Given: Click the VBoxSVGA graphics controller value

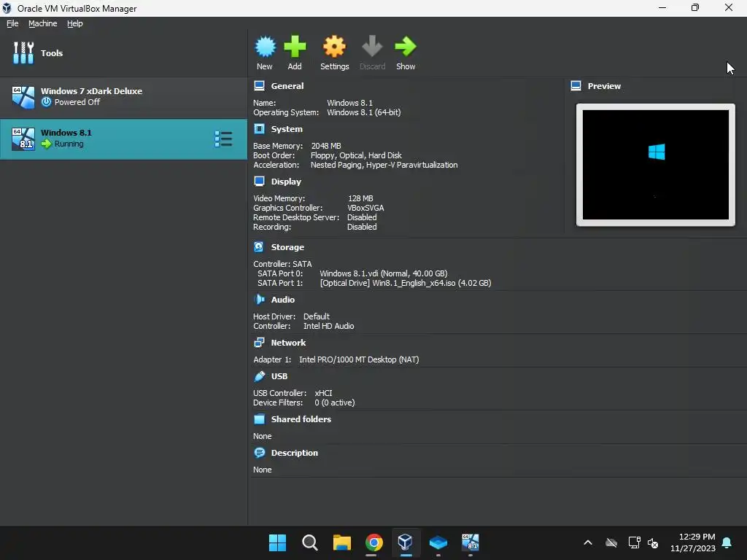Looking at the screenshot, I should [x=365, y=208].
